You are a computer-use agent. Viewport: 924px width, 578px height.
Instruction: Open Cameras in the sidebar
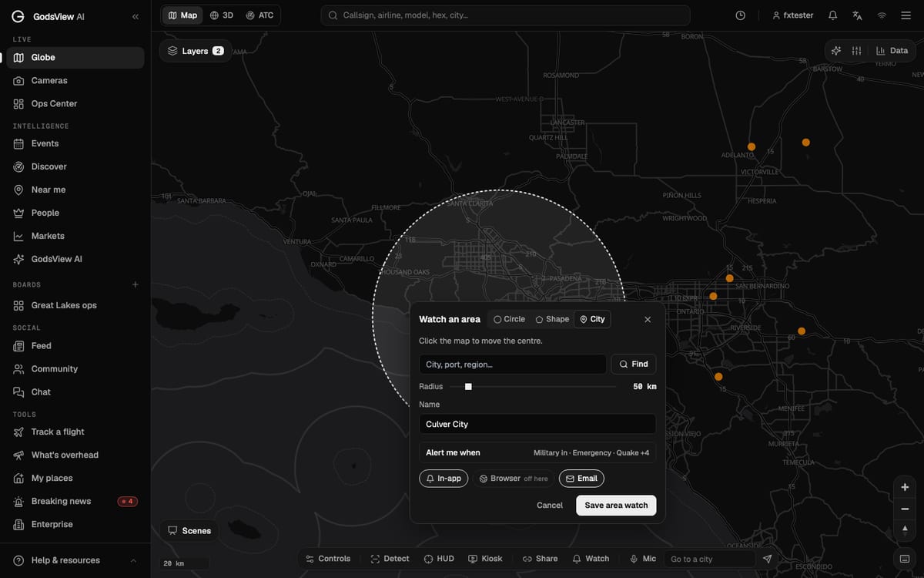pyautogui.click(x=75, y=81)
